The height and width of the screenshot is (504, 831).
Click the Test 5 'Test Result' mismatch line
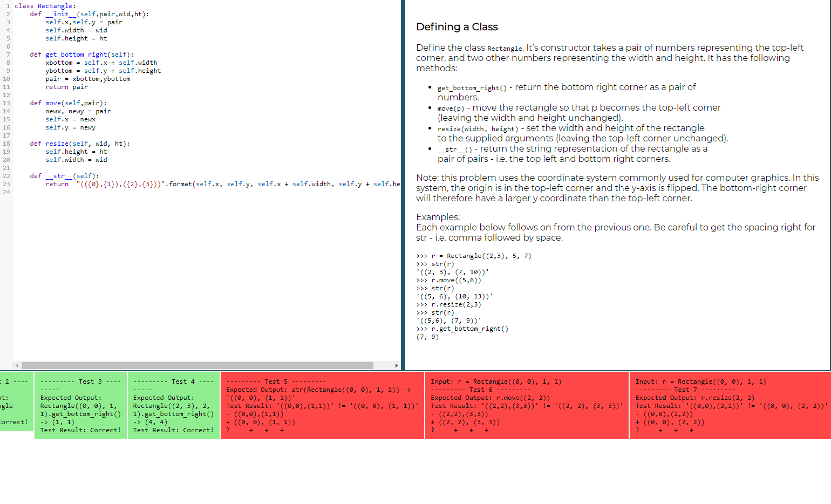tap(322, 406)
